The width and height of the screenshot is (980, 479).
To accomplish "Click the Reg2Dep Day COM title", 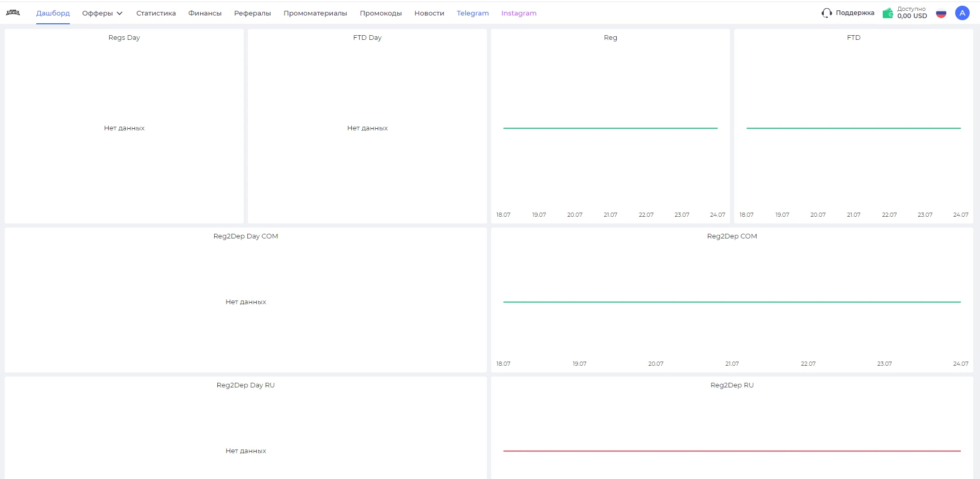I will coord(246,236).
